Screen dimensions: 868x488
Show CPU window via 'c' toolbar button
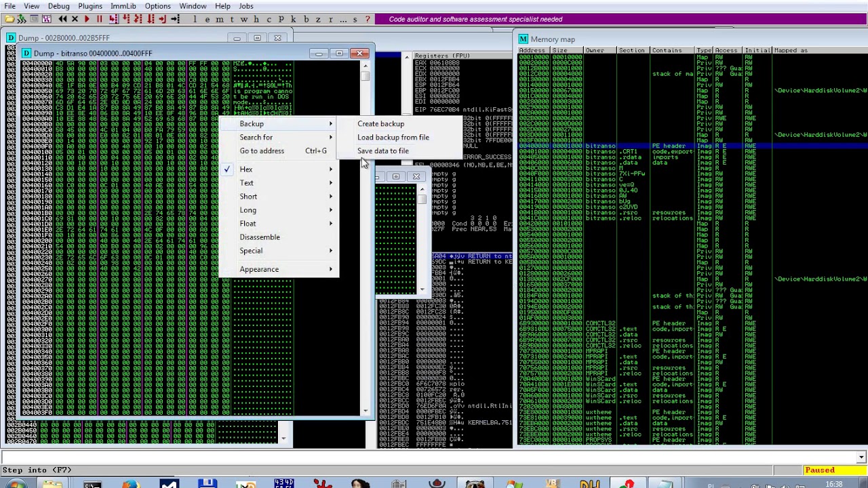coord(269,19)
